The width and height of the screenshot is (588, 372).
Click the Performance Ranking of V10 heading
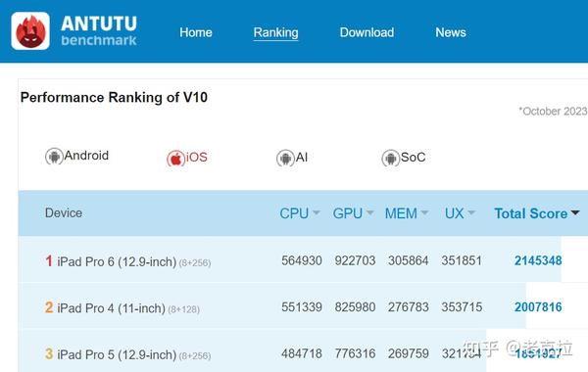coord(114,97)
